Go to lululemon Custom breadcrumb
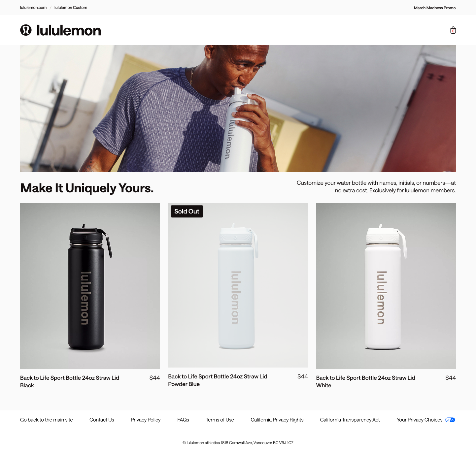This screenshot has height=452, width=476. tap(71, 8)
